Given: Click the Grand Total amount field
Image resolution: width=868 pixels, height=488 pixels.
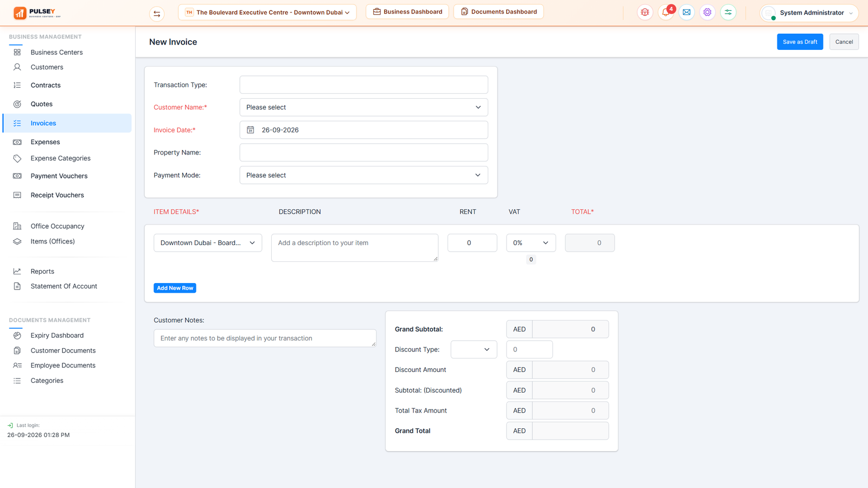Looking at the screenshot, I should pyautogui.click(x=570, y=431).
